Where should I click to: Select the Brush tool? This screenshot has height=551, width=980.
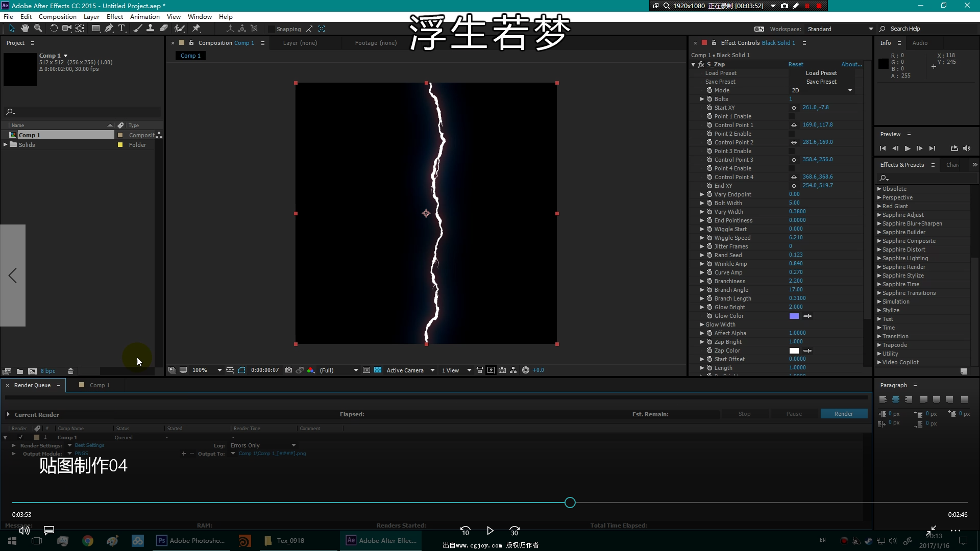(x=137, y=29)
